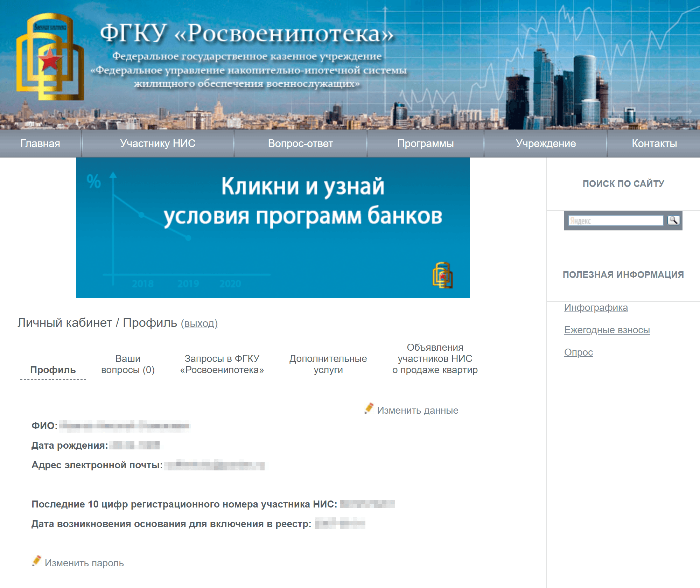This screenshot has width=700, height=588.
Task: Select the Профиль tab
Action: (53, 370)
